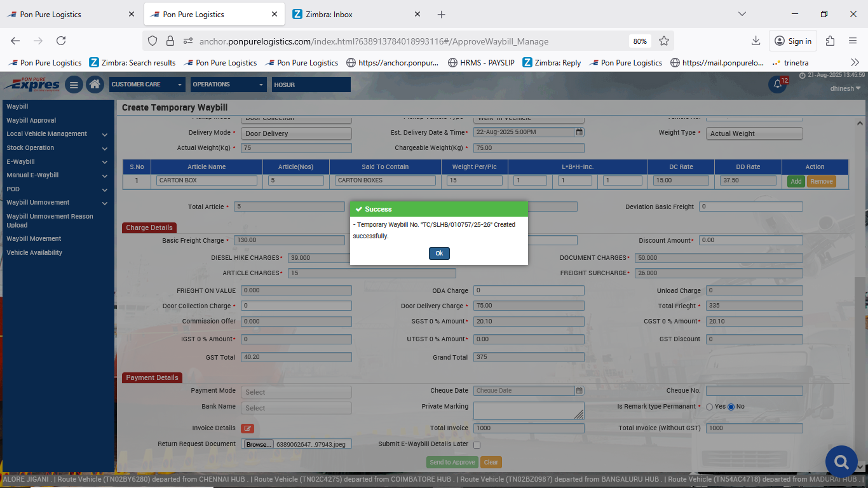868x488 pixels.
Task: Check Submit E-Waybill Details Later
Action: point(477,445)
